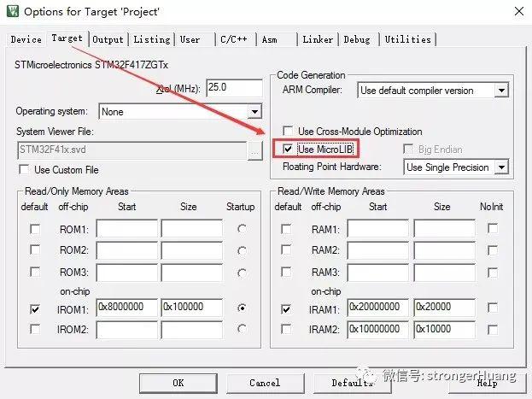Click the IROM1 Start field 0x8000000
Screen dimensions: 532x399
click(x=127, y=308)
